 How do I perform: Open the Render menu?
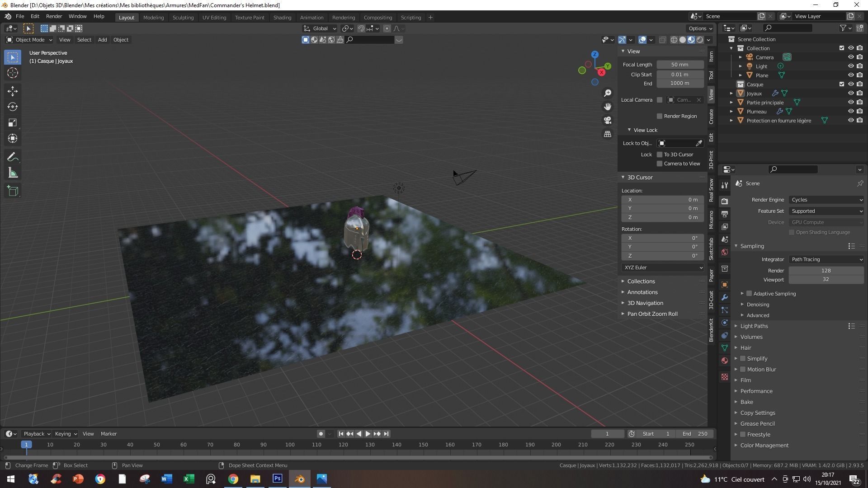click(x=54, y=16)
